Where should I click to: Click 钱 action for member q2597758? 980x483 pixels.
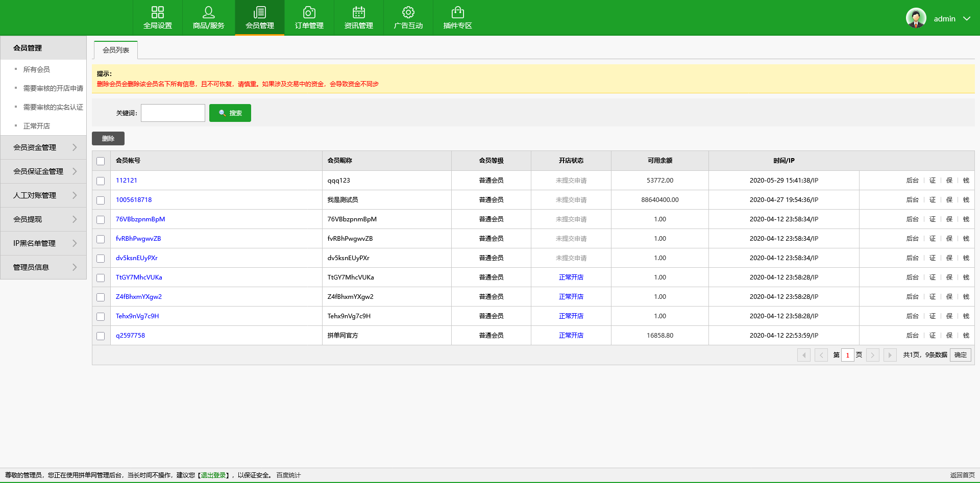966,336
